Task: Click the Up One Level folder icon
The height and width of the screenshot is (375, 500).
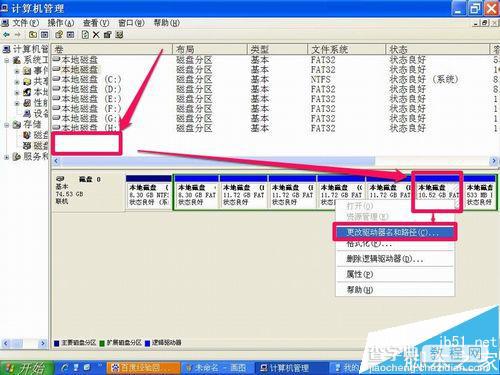Action: tap(33, 35)
